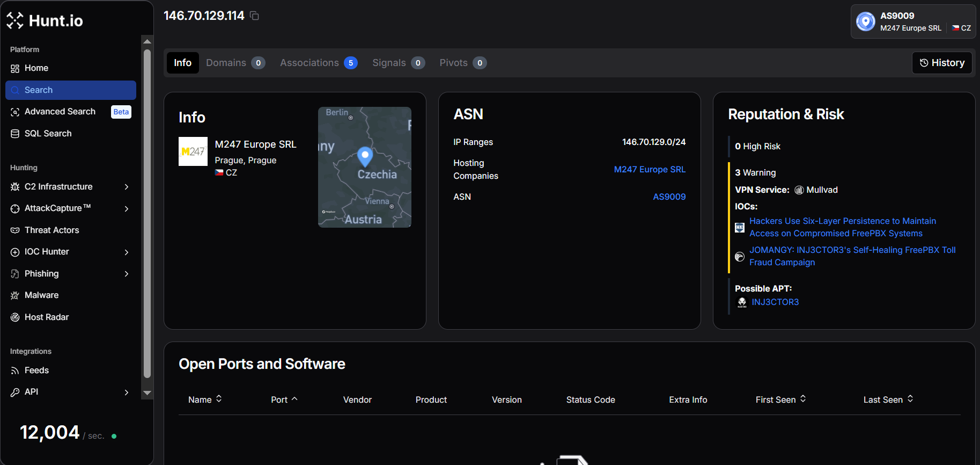Image resolution: width=980 pixels, height=465 pixels.
Task: Open the AS9009 ASN link
Action: tap(669, 197)
